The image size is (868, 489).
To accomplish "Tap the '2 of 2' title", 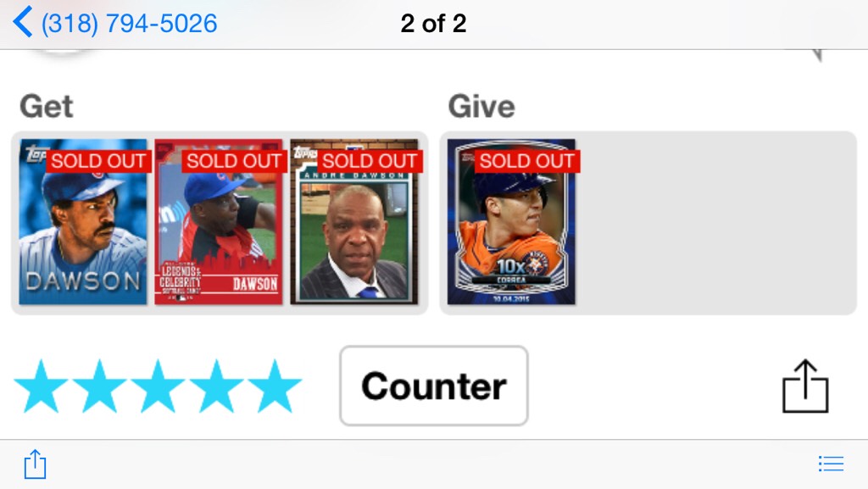I will pos(433,23).
